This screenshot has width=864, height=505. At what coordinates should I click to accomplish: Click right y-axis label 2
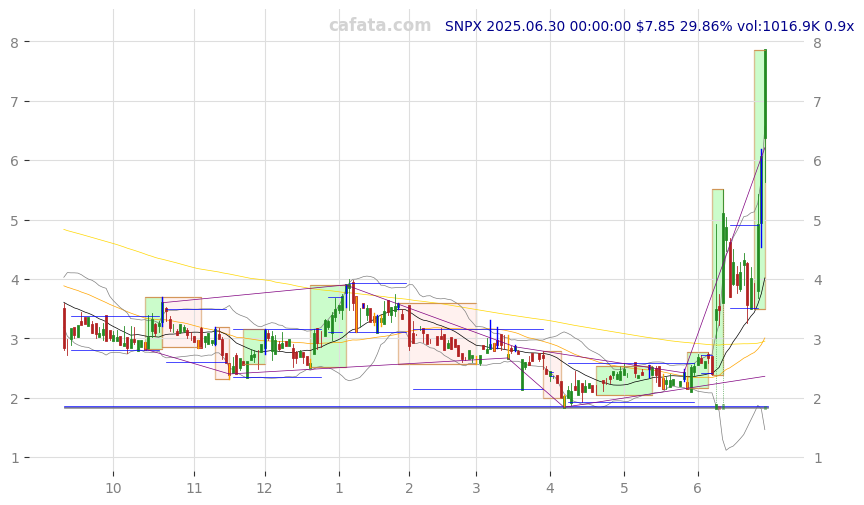point(817,399)
